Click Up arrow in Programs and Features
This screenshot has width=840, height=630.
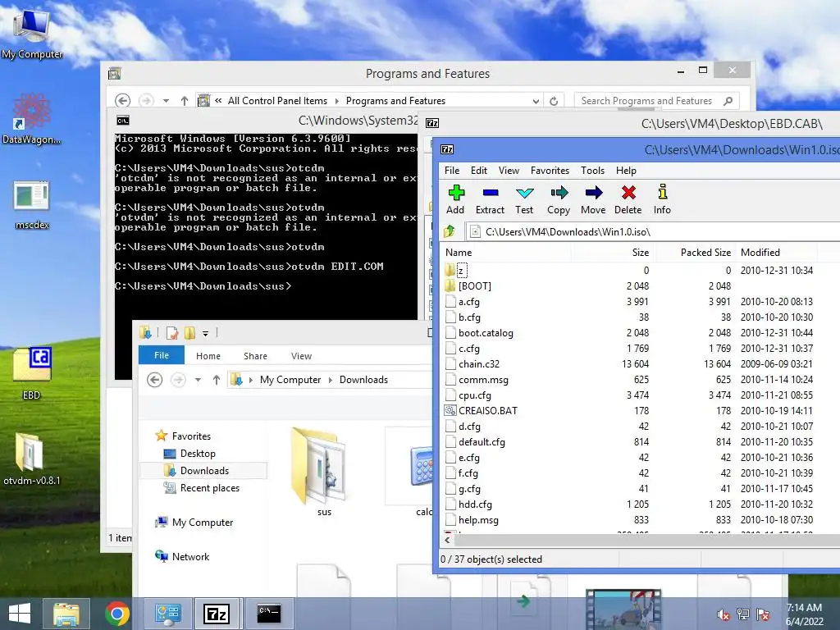185,101
